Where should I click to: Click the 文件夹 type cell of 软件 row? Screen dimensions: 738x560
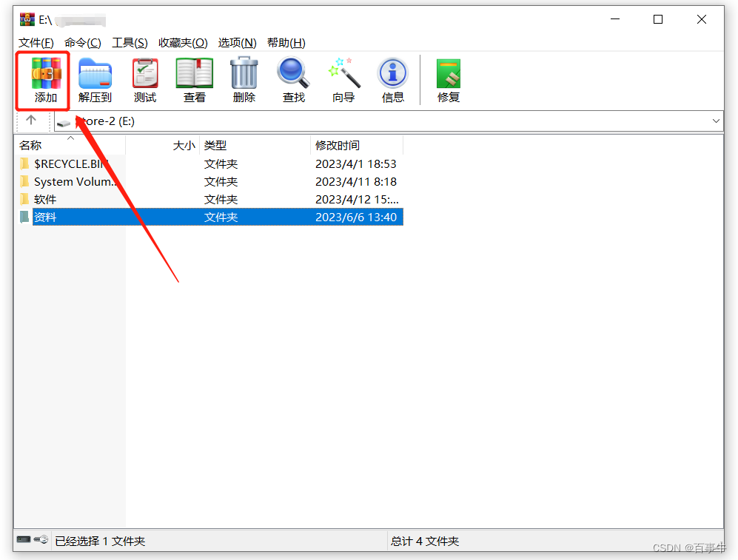click(221, 199)
